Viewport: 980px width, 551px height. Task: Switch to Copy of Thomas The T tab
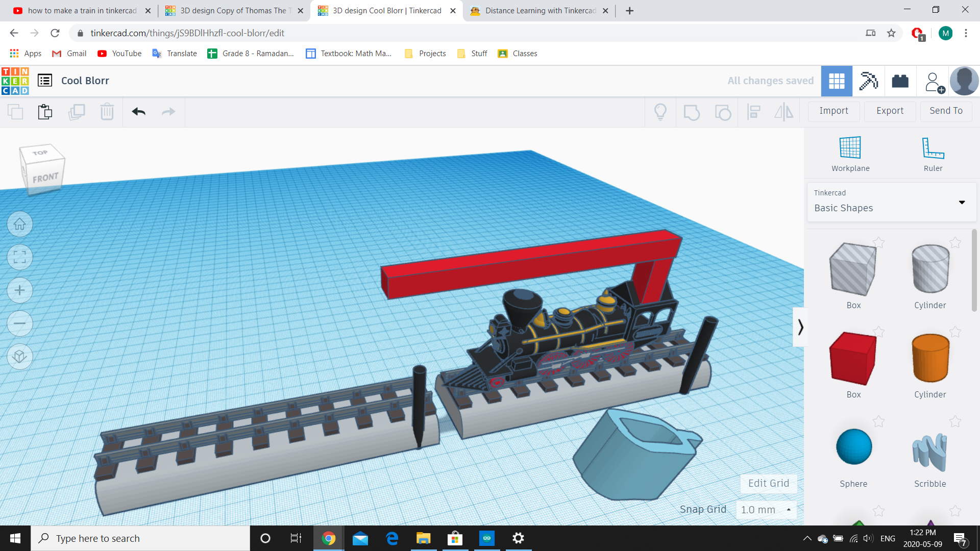point(235,10)
